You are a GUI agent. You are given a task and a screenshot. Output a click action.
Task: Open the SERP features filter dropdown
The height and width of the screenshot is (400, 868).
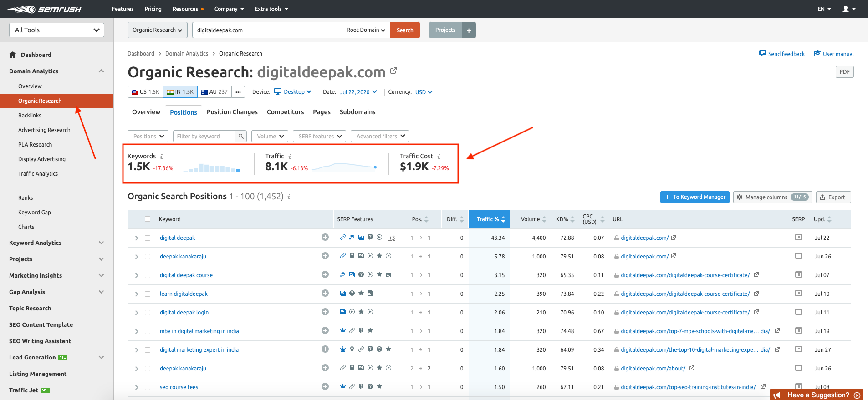pyautogui.click(x=319, y=136)
